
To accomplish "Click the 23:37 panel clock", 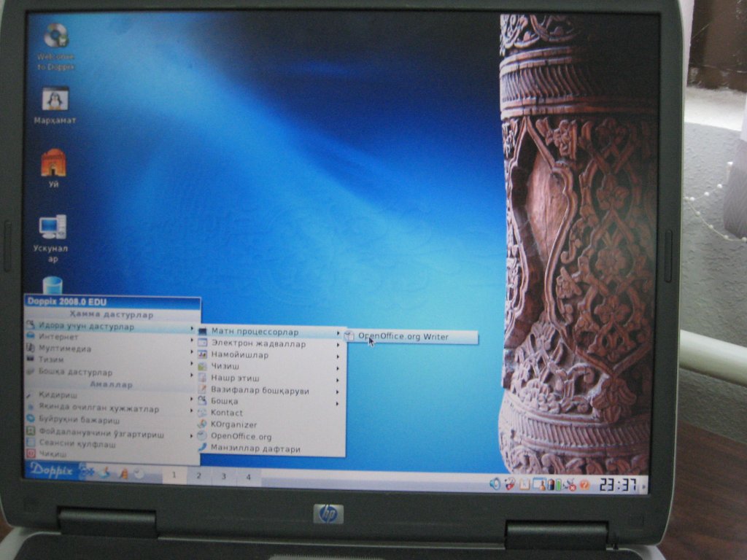I will point(617,486).
